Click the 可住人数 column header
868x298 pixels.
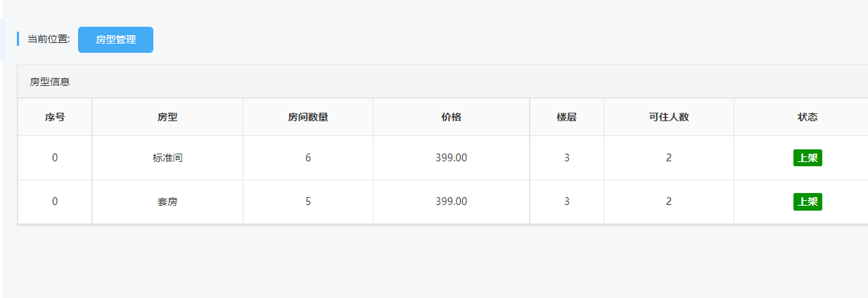(x=668, y=117)
